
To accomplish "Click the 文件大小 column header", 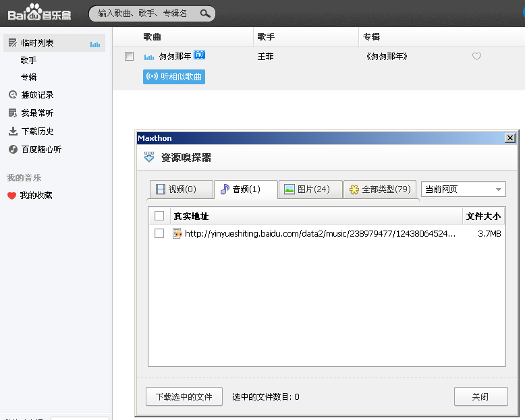I will pyautogui.click(x=483, y=216).
